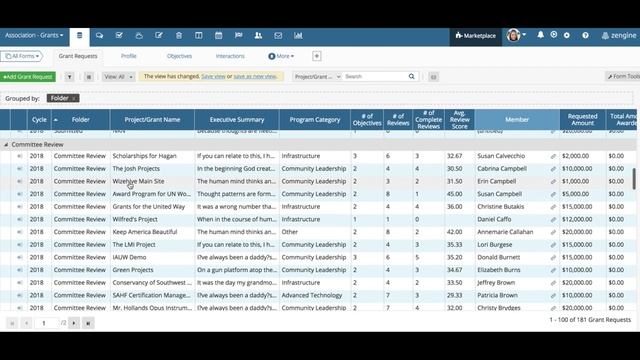
Task: Switch to the Objectives tab
Action: (x=179, y=56)
